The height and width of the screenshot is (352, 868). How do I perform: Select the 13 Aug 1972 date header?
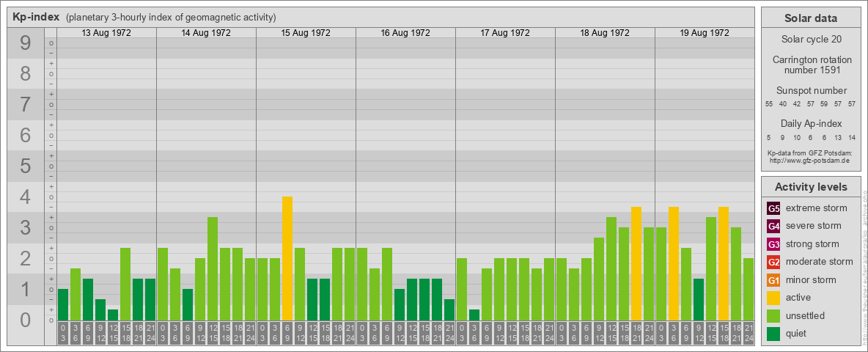106,33
